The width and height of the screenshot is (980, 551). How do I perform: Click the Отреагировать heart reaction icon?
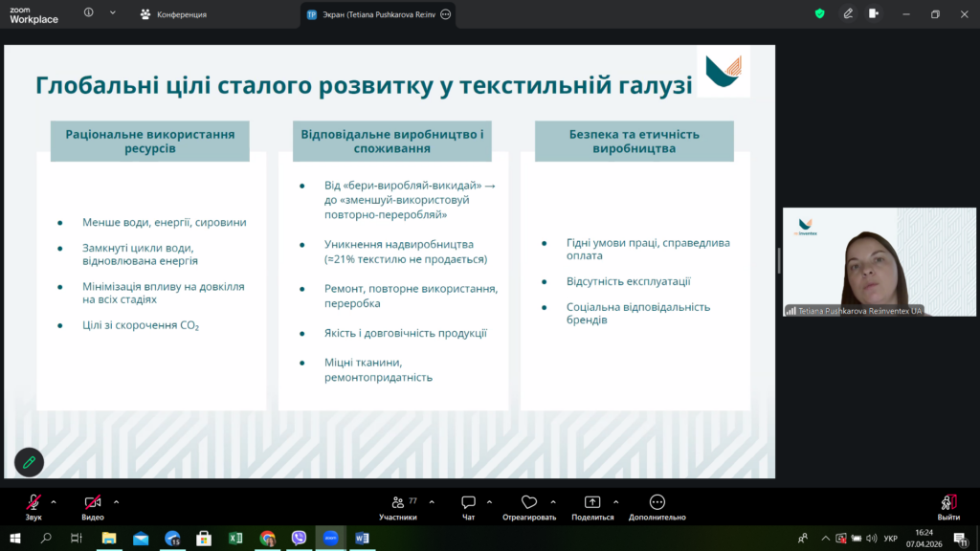pyautogui.click(x=529, y=502)
